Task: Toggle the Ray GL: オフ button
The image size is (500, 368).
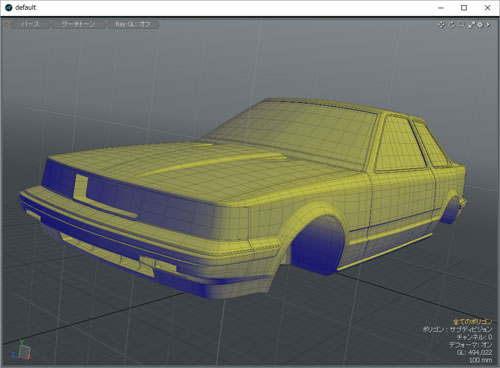Action: [x=133, y=24]
